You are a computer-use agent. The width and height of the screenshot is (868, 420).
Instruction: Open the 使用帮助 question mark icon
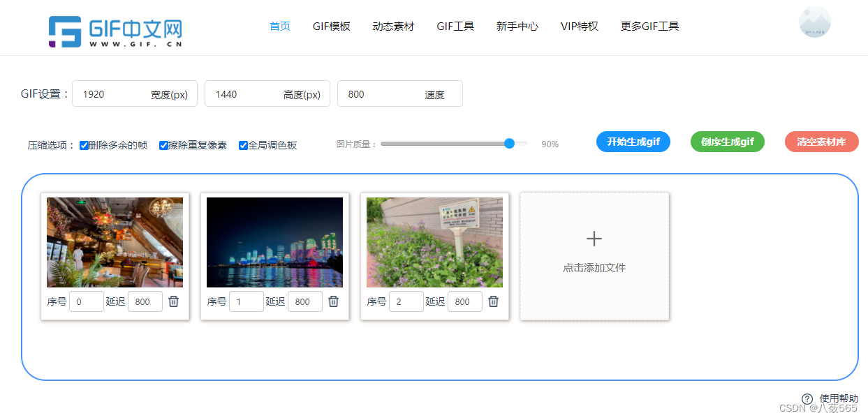click(x=807, y=398)
